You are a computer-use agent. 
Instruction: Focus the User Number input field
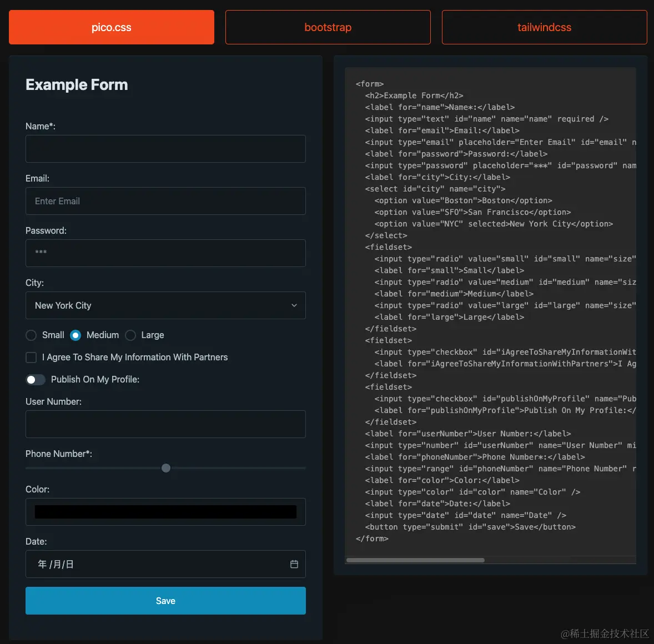[165, 424]
